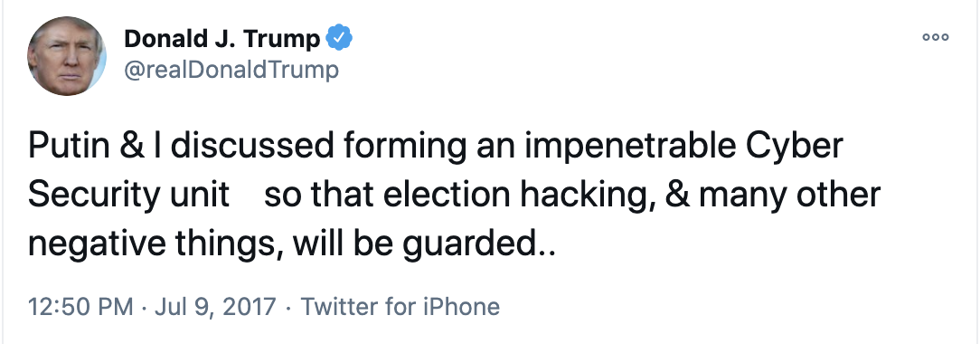Open the Twitter for iPhone source link
980x344 pixels.
click(x=400, y=307)
